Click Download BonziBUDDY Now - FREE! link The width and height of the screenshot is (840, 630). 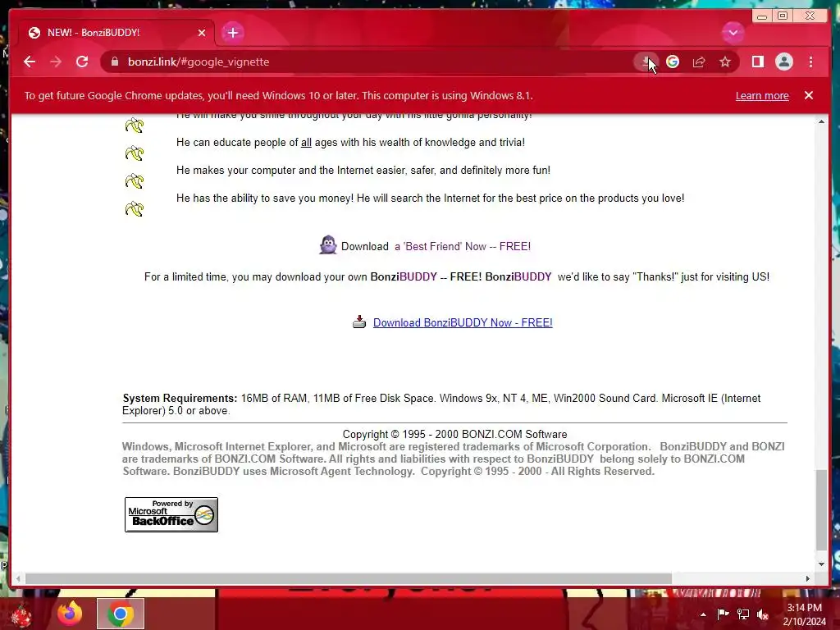(x=463, y=322)
